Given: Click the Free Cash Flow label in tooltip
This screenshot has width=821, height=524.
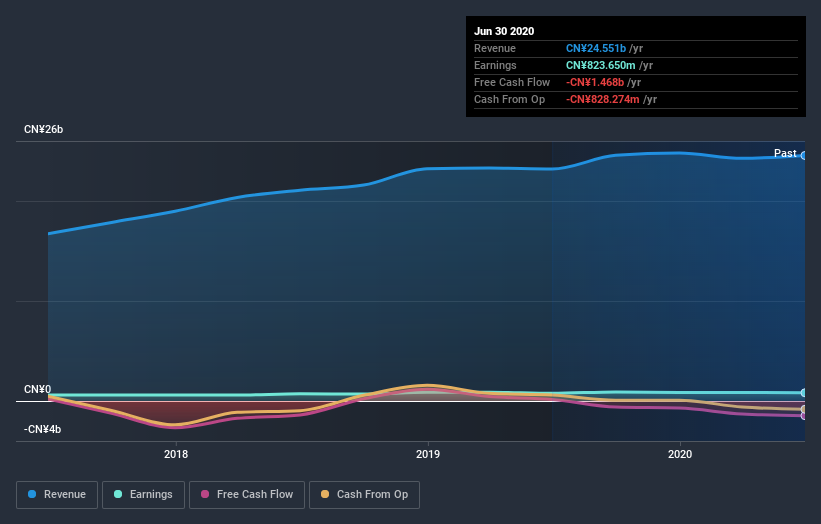Looking at the screenshot, I should pos(512,82).
